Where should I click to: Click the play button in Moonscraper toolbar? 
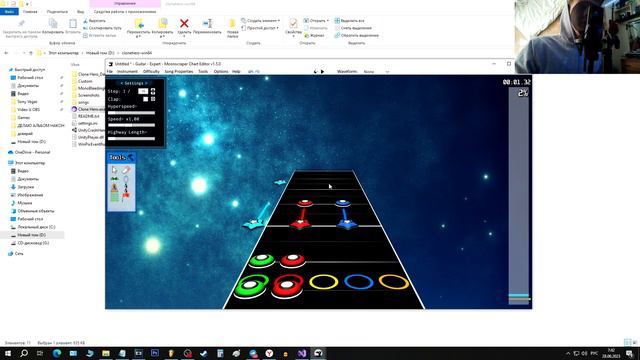[322, 71]
